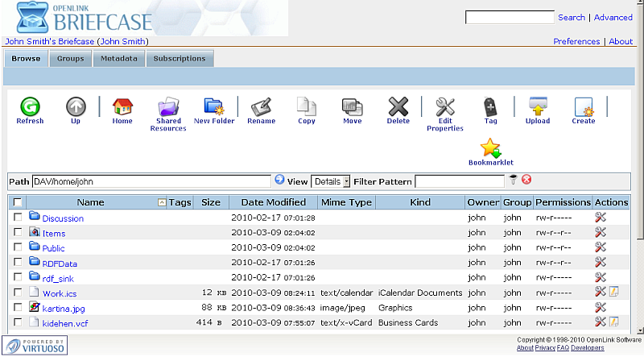Check the box for Work.ics
Viewport: 644px width, 357px height.
(x=18, y=292)
